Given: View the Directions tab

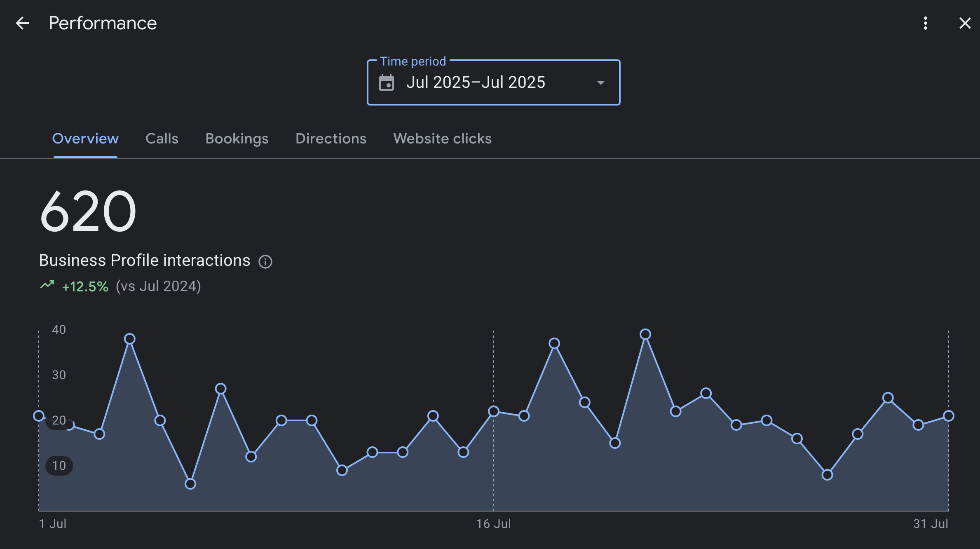Looking at the screenshot, I should pyautogui.click(x=331, y=138).
